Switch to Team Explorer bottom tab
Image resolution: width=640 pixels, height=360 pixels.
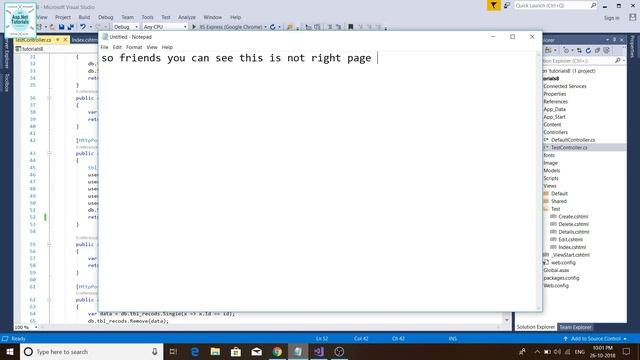575,327
